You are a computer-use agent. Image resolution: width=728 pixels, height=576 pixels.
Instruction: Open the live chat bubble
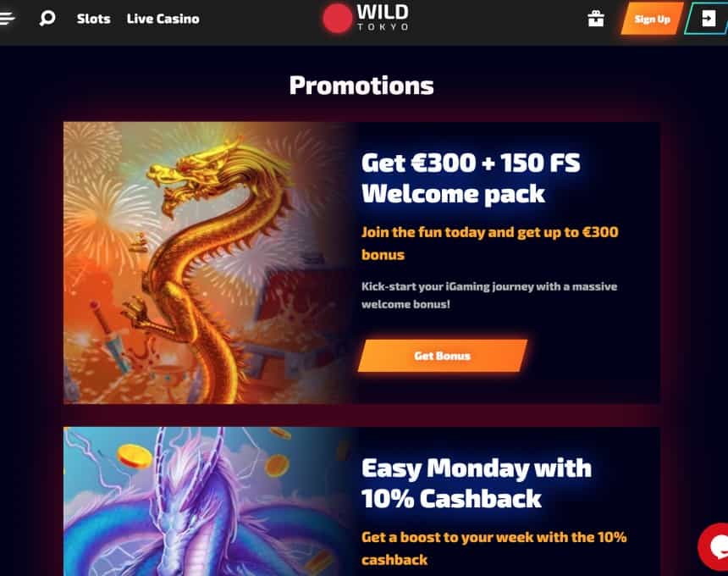(715, 546)
